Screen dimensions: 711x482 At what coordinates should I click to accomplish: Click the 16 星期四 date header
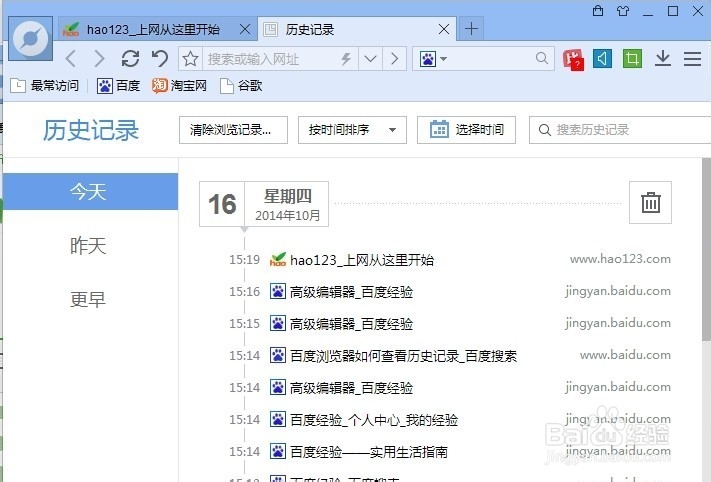(x=264, y=204)
